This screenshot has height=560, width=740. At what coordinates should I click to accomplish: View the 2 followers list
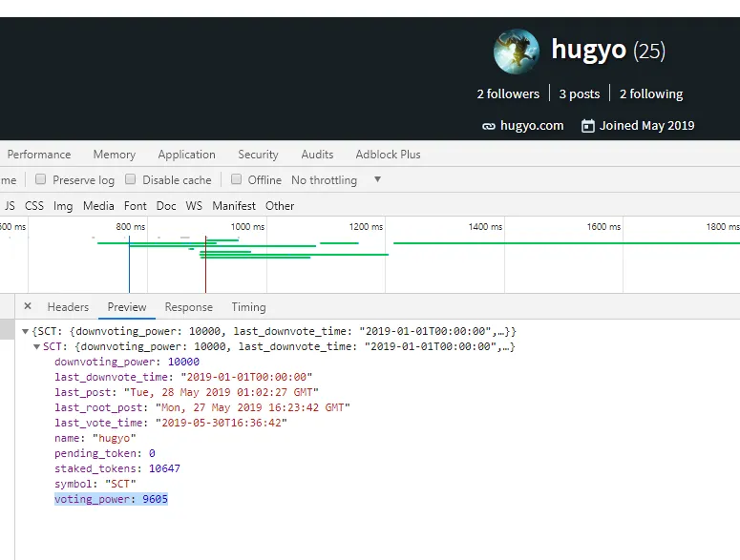click(x=508, y=93)
